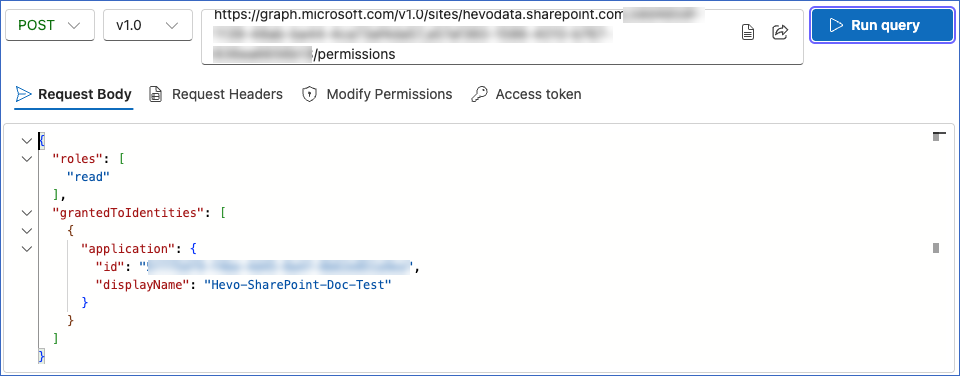Click the "roles" key in JSON
Screen dimensions: 960x376
[77, 159]
